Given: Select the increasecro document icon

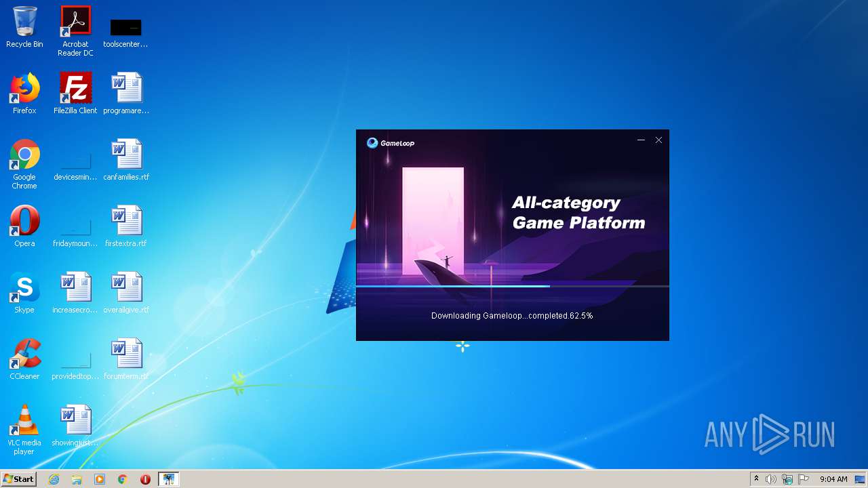Looking at the screenshot, I should [75, 293].
